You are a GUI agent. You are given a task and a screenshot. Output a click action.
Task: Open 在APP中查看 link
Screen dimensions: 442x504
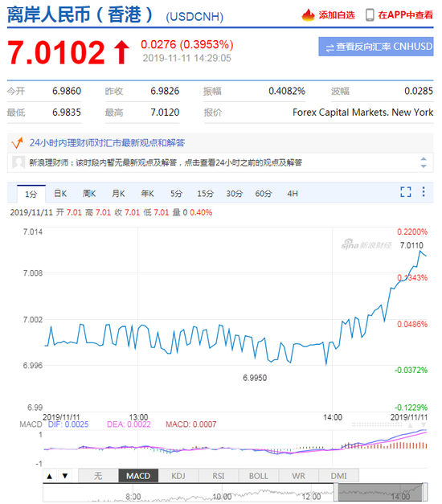point(405,15)
